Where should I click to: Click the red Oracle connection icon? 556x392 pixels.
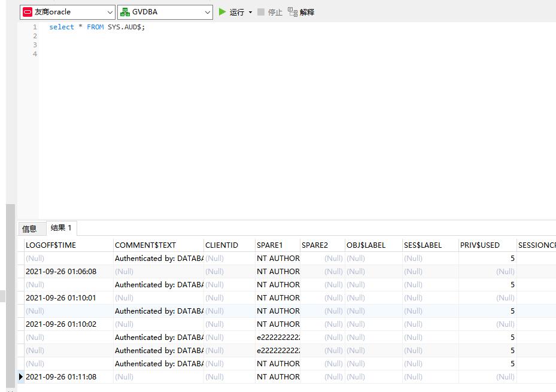point(28,12)
